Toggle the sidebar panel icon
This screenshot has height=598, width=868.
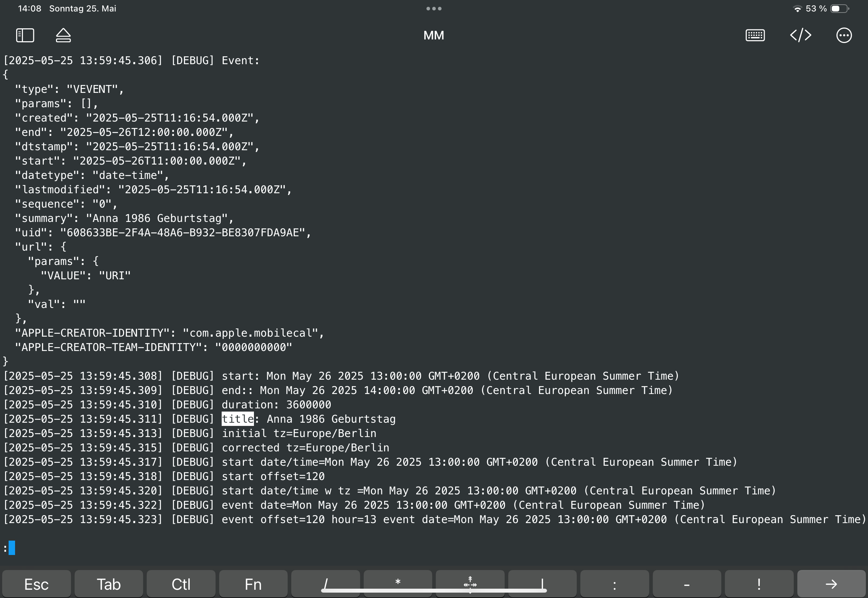click(25, 35)
